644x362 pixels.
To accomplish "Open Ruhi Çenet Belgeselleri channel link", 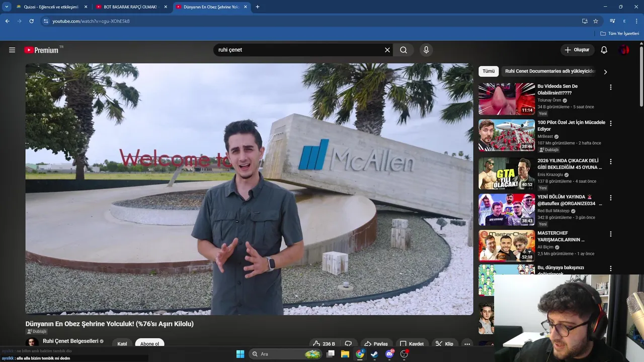I will [x=70, y=341].
